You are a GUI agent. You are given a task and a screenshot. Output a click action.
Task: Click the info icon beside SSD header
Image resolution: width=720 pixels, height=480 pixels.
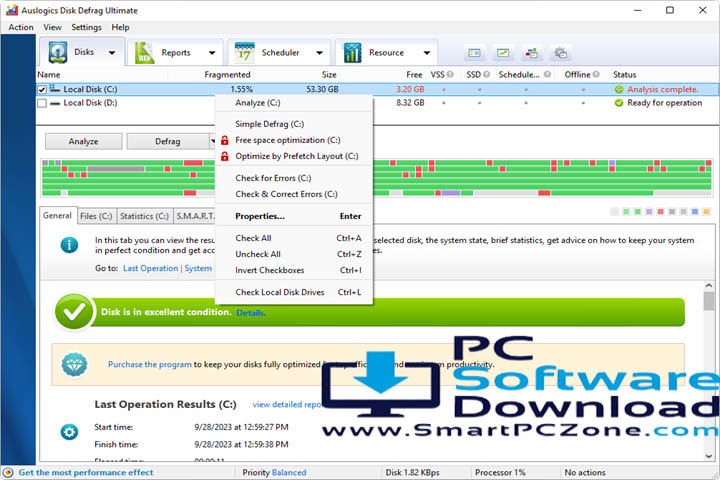click(486, 74)
